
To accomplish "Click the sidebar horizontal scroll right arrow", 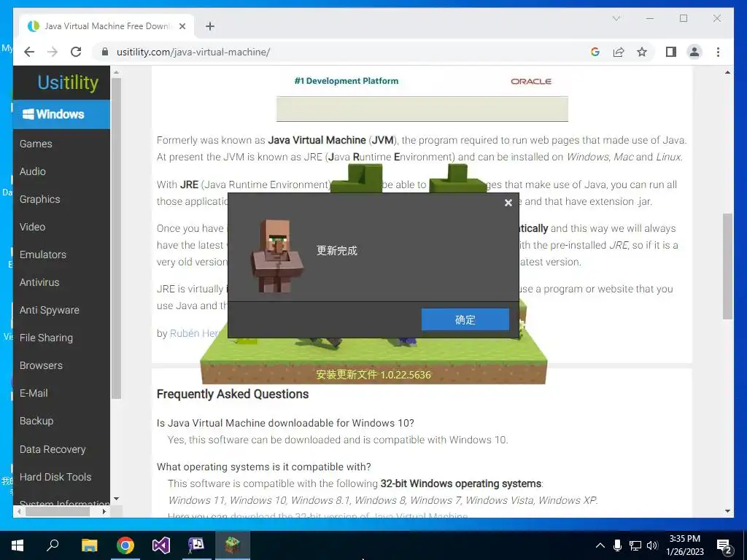I will (x=104, y=511).
